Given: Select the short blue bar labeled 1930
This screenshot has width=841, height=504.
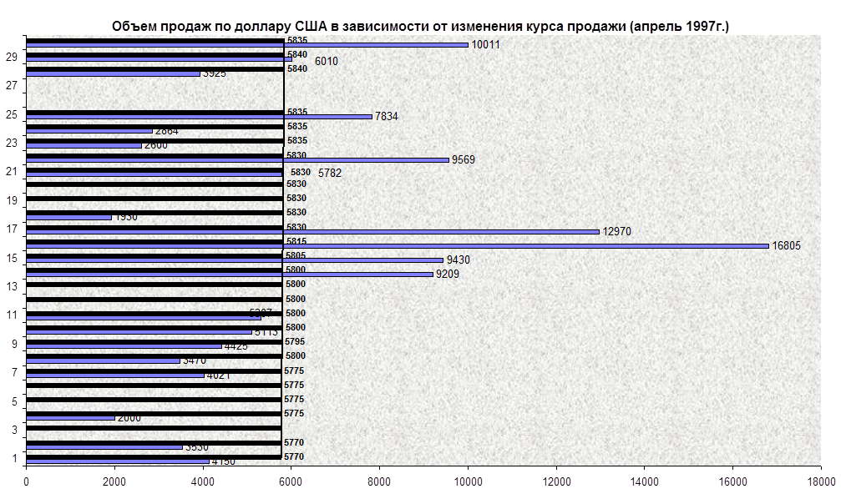Looking at the screenshot, I should pyautogui.click(x=68, y=217).
